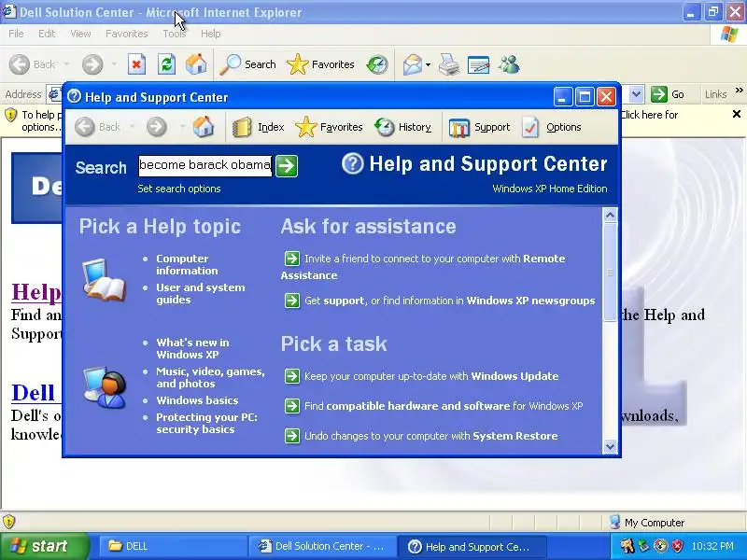Open the File menu
The image size is (747, 560).
pos(16,34)
